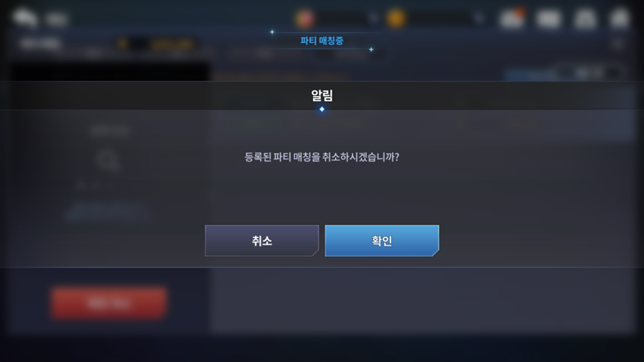Click the 취소 button in the dialog
644x362 pixels.
click(x=262, y=240)
